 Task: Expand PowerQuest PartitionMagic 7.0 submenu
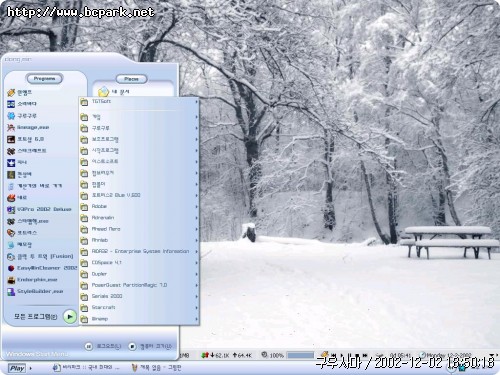[139, 285]
